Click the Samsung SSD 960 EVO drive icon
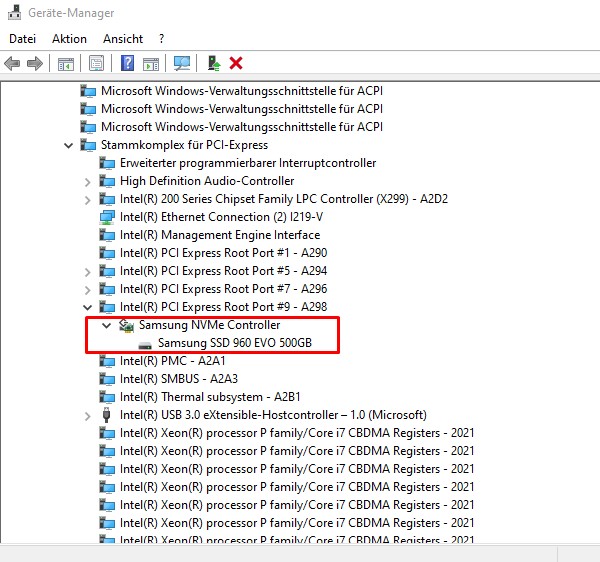600x562 pixels. click(x=145, y=345)
